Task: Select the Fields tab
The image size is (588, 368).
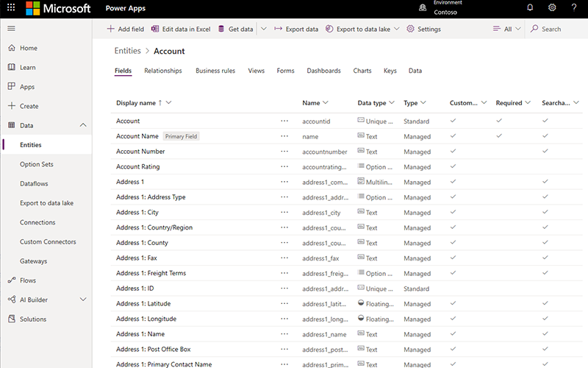Action: pyautogui.click(x=123, y=71)
